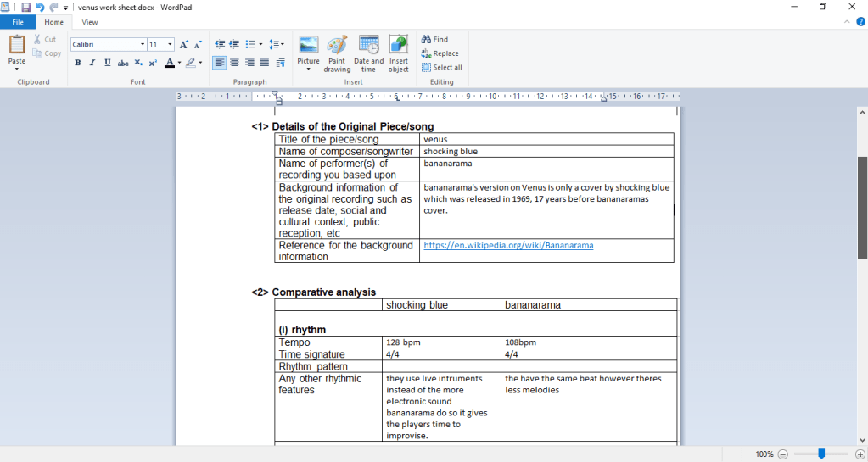Toggle Italic formatting

pyautogui.click(x=92, y=63)
